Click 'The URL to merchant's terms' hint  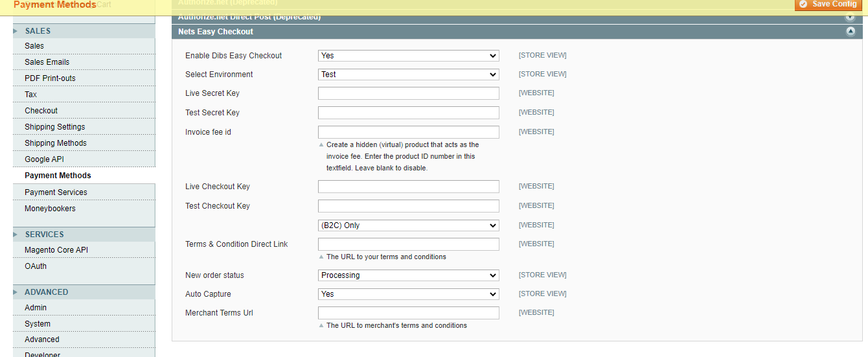pos(396,326)
